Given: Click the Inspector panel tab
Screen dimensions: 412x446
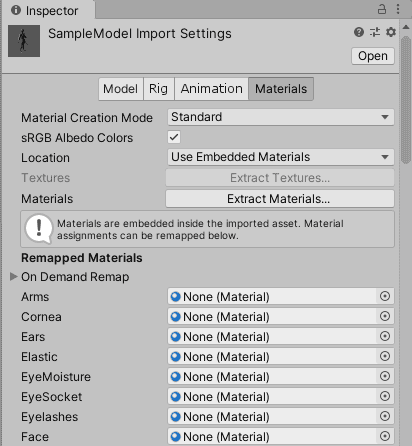Looking at the screenshot, I should coord(48,10).
